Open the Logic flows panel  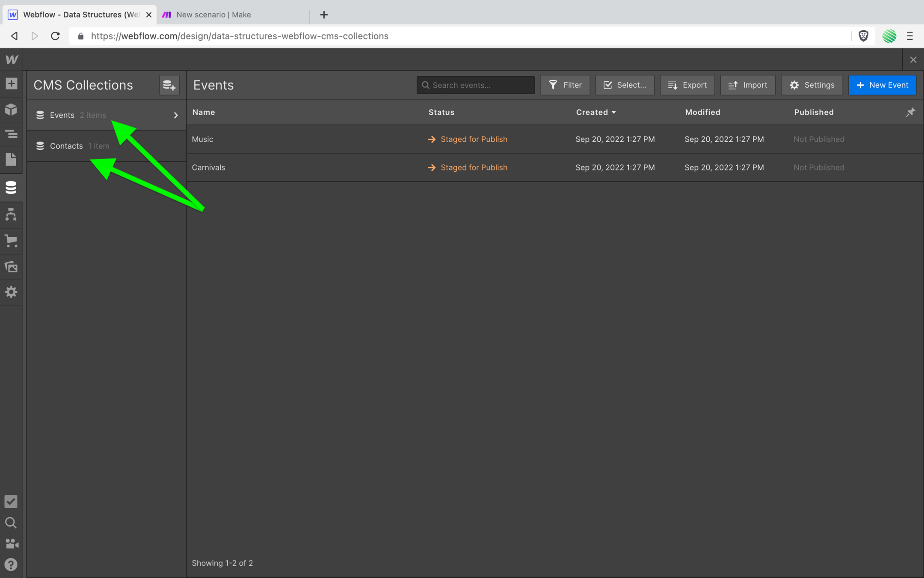tap(11, 215)
